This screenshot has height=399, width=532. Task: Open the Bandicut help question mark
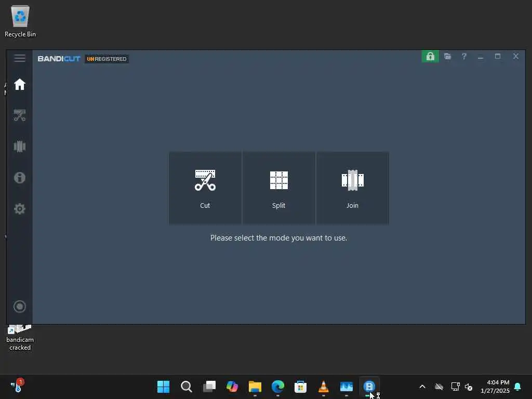click(464, 56)
